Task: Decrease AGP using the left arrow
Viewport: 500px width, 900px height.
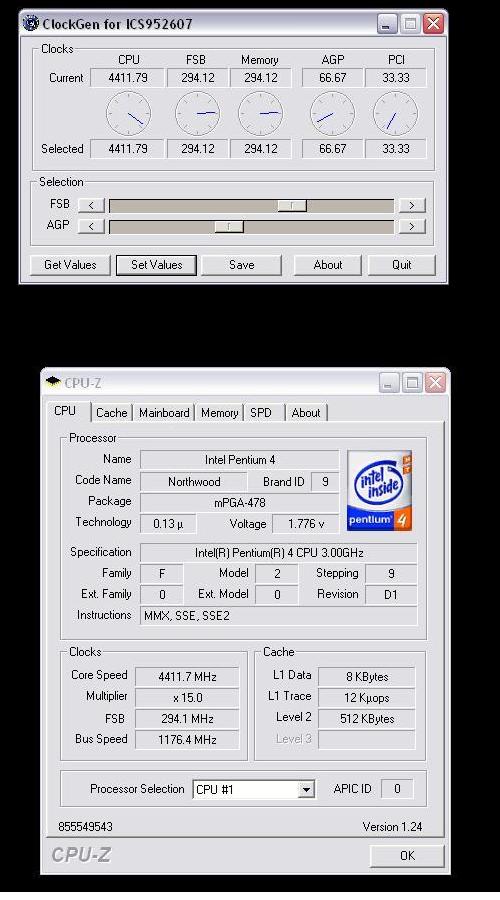Action: pos(91,226)
